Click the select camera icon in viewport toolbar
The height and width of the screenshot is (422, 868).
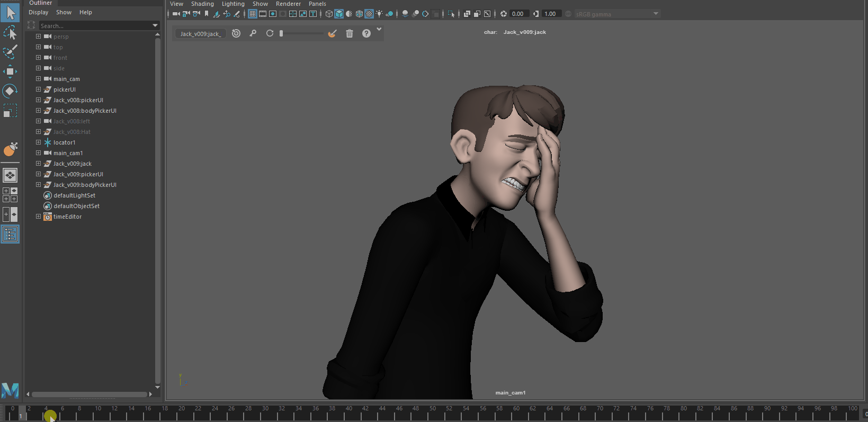[x=176, y=14]
